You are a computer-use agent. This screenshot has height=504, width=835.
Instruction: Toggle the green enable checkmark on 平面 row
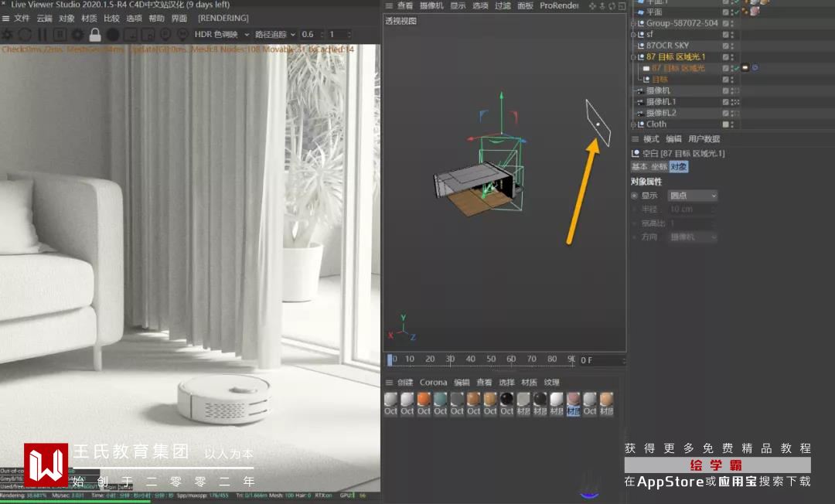click(x=737, y=12)
